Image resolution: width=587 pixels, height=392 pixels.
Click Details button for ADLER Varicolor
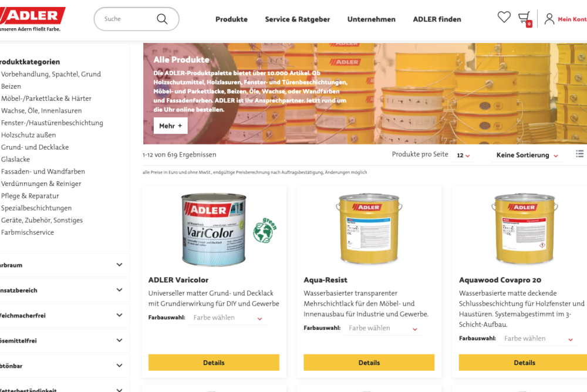[x=214, y=363]
